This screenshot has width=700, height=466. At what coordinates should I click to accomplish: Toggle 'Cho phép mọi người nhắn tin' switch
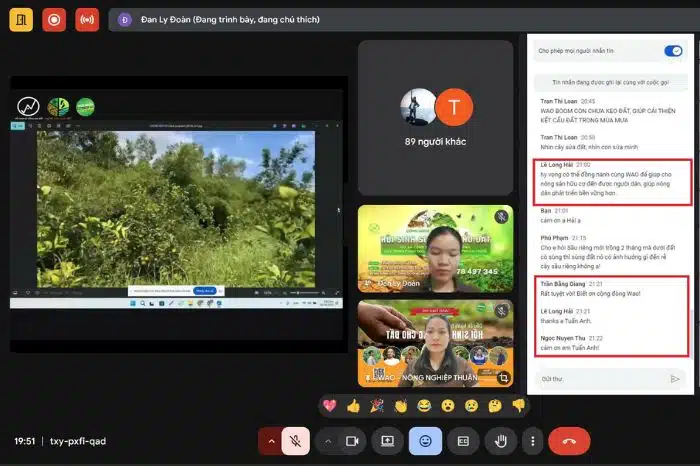click(673, 50)
